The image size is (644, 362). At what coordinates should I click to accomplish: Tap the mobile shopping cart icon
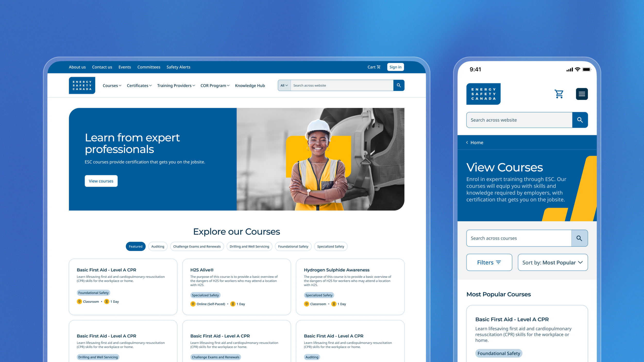558,94
